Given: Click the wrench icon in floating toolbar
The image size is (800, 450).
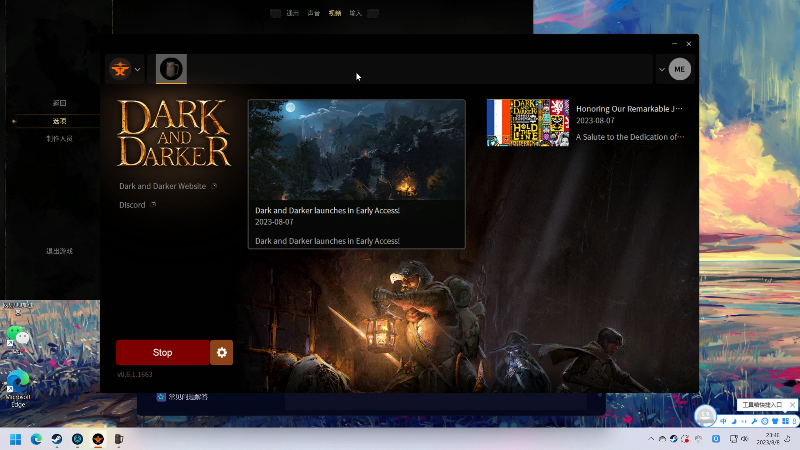Looking at the screenshot, I should tap(754, 421).
